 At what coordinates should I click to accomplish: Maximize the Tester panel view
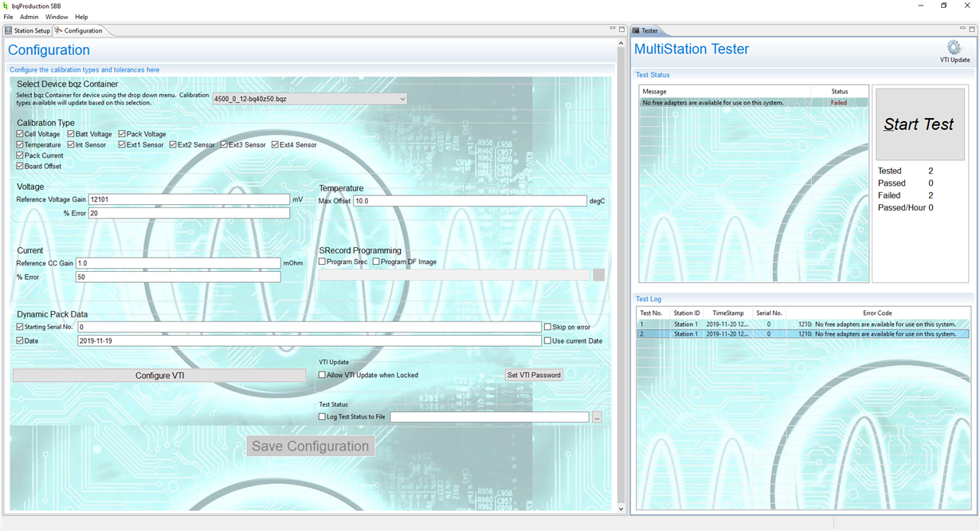coord(970,29)
